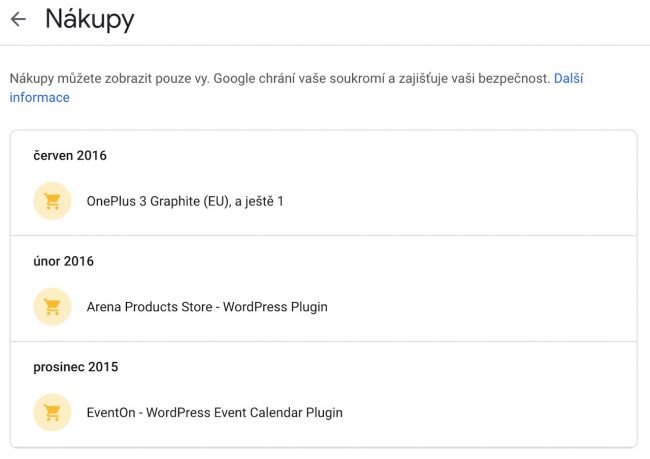The width and height of the screenshot is (650, 459).
Task: Click the "a ještě 1" text in OnePlus entry
Action: pyautogui.click(x=262, y=201)
